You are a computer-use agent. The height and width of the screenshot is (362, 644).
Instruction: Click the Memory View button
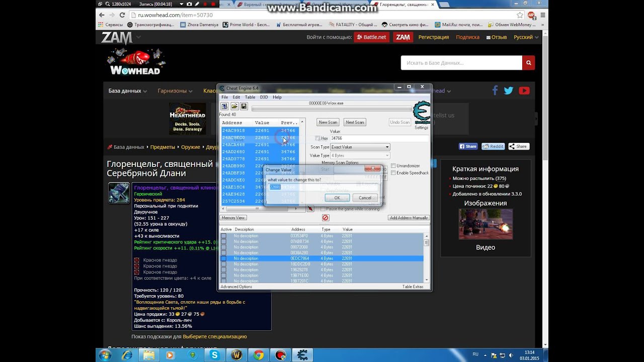coord(233,218)
